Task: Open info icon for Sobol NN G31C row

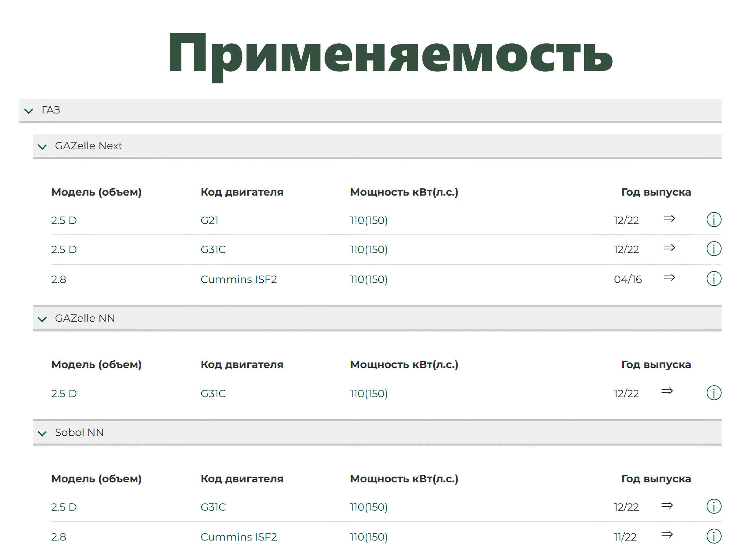Action: [x=714, y=506]
